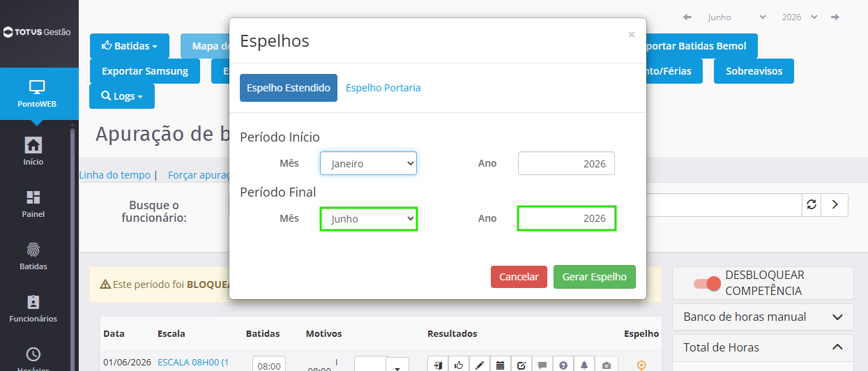The image size is (868, 371).
Task: Open the Logs dropdown button
Action: [122, 96]
